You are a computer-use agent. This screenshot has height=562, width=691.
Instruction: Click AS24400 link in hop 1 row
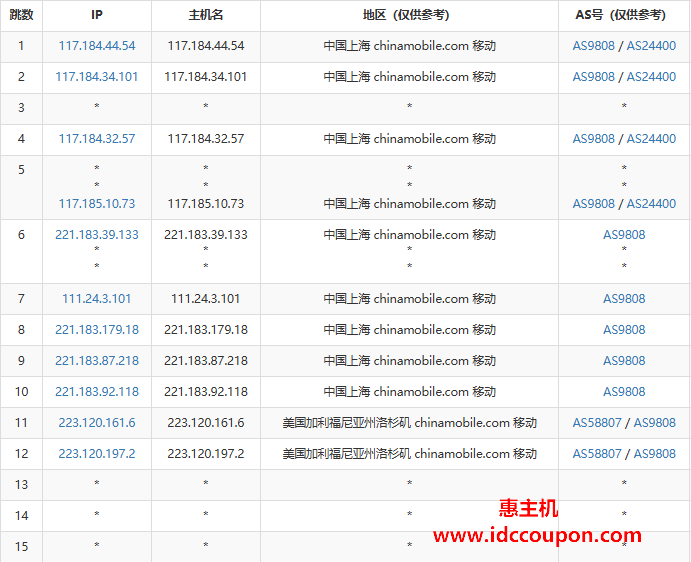pos(651,46)
